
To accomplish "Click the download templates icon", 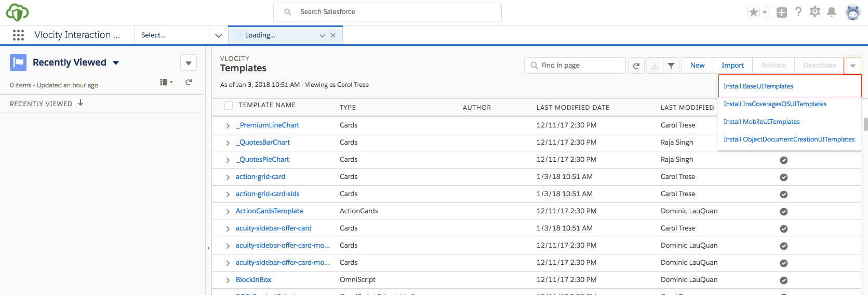I will (x=655, y=66).
